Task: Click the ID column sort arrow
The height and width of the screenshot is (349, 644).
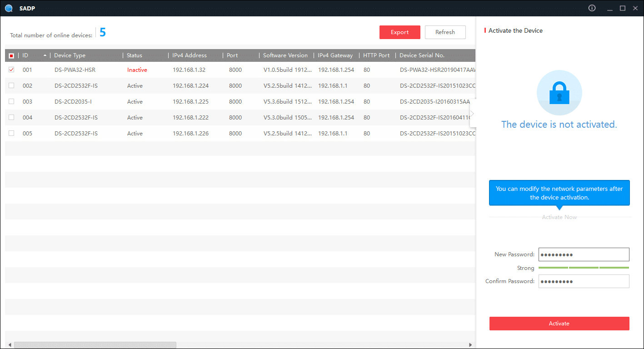Action: pos(45,55)
